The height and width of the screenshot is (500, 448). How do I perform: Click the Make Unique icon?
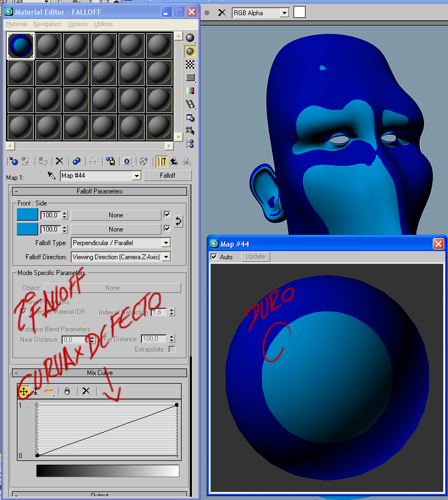point(93,161)
